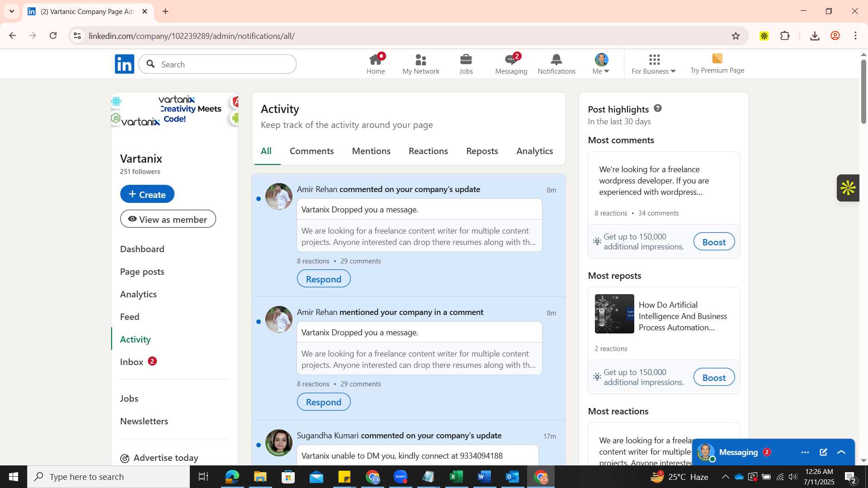
Task: Open the Jobs briefcase icon in navbar
Action: (x=466, y=64)
